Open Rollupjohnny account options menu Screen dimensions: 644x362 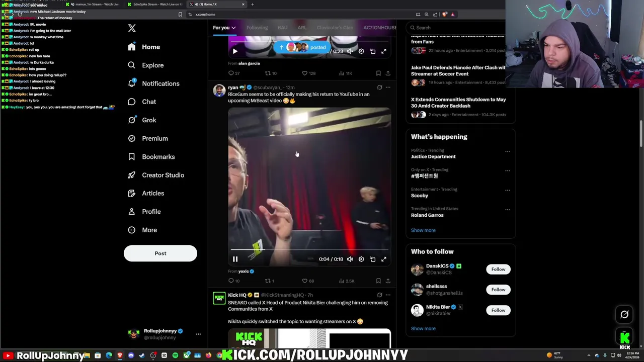(198, 334)
